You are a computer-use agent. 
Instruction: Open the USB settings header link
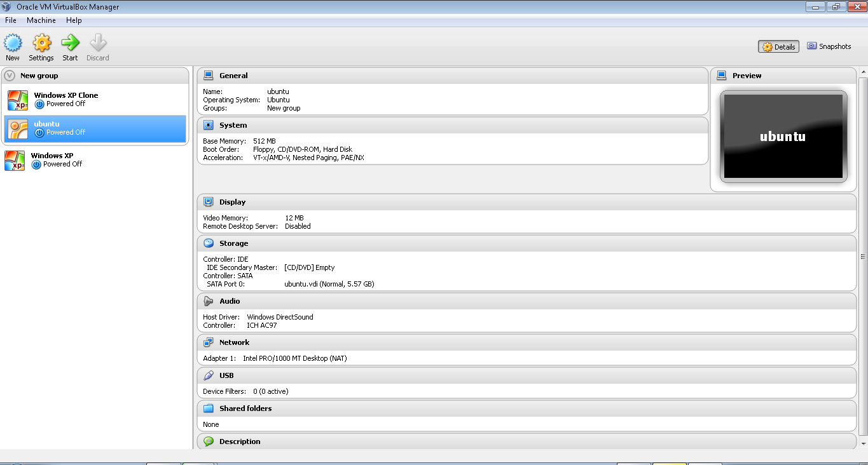[x=226, y=375]
